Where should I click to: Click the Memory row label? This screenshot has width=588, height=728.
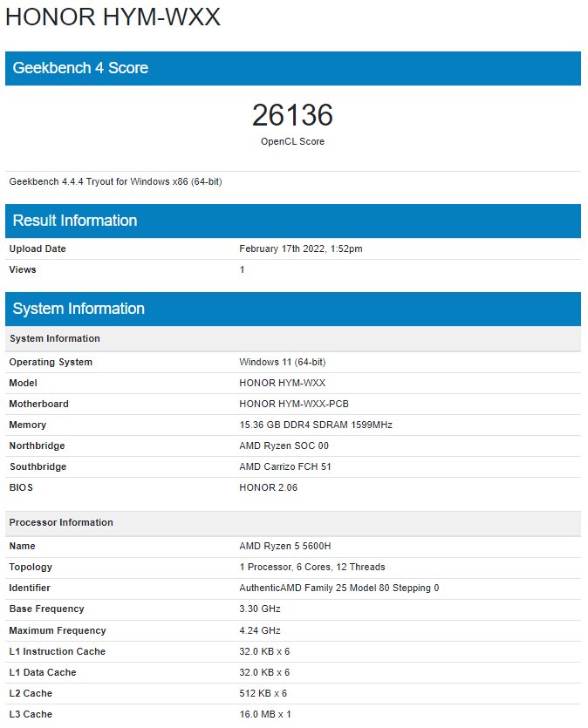coord(27,425)
